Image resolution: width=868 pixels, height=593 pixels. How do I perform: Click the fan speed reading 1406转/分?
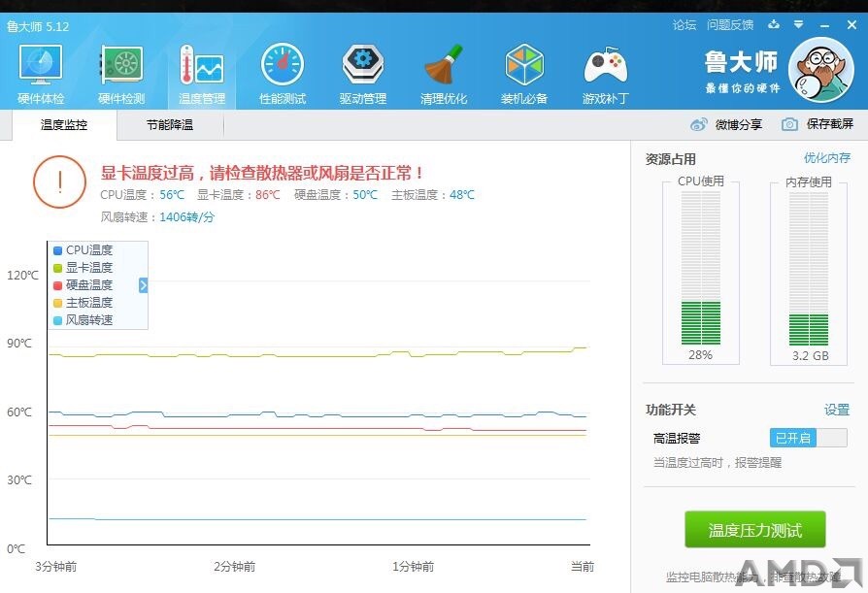tap(187, 216)
